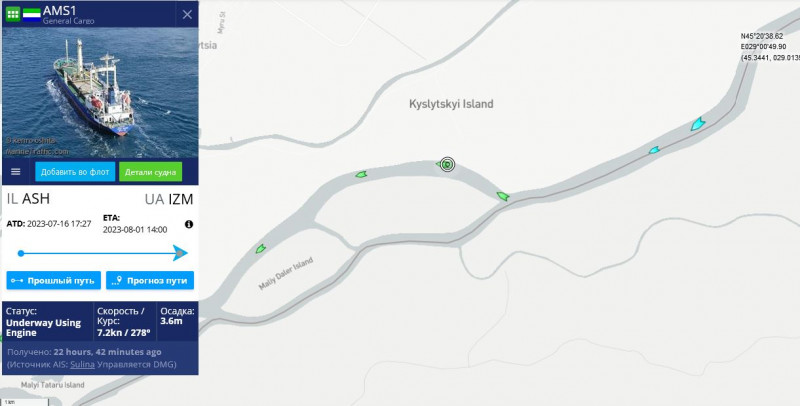
Task: Click the Sierra Leone flag icon
Action: pos(32,14)
